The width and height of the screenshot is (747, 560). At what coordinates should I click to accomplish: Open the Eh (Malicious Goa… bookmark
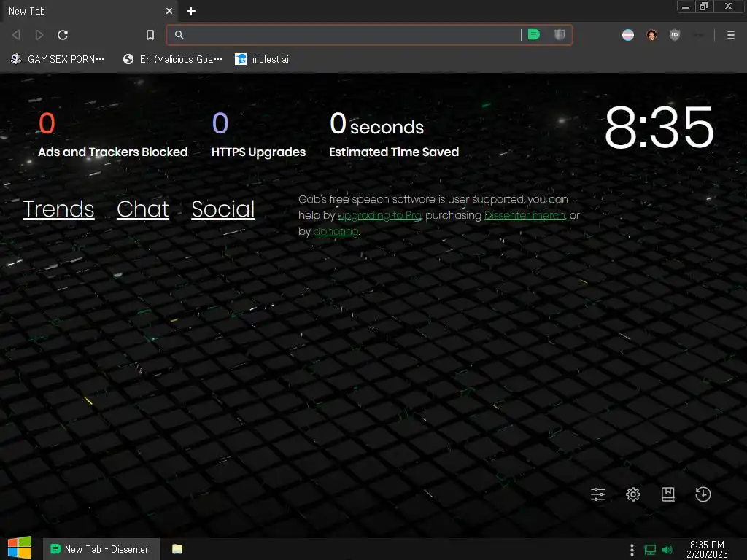[172, 59]
